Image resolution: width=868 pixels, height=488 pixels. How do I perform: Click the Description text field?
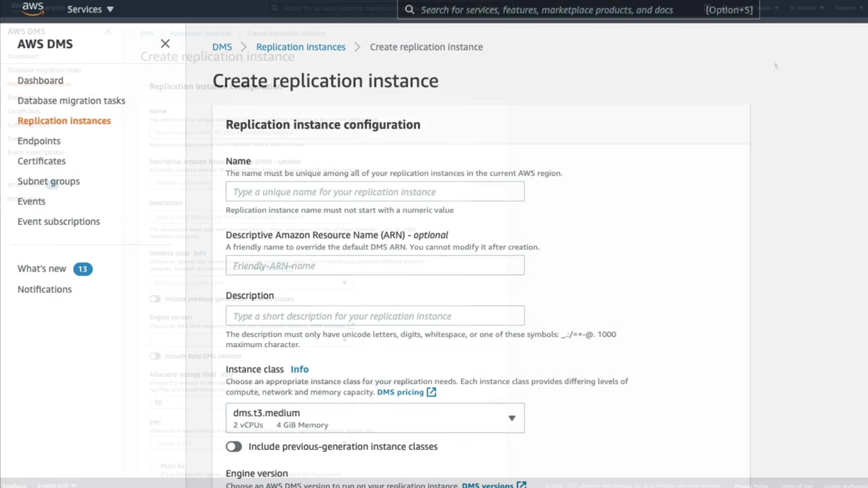375,316
